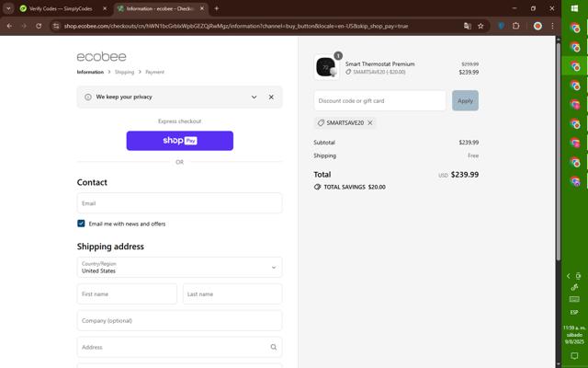588x368 pixels.
Task: Click the ecobee logo
Action: pos(102,57)
